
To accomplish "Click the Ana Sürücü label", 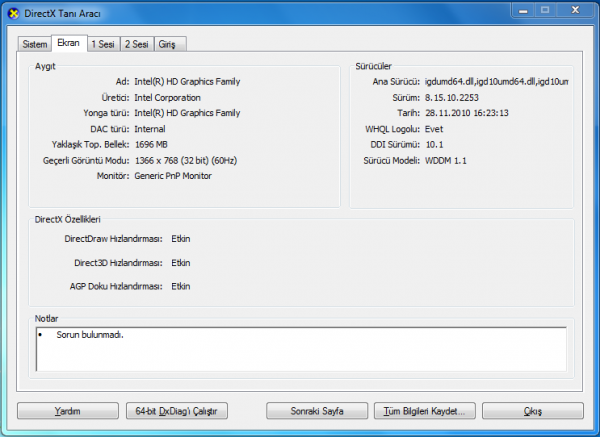I will [x=396, y=82].
